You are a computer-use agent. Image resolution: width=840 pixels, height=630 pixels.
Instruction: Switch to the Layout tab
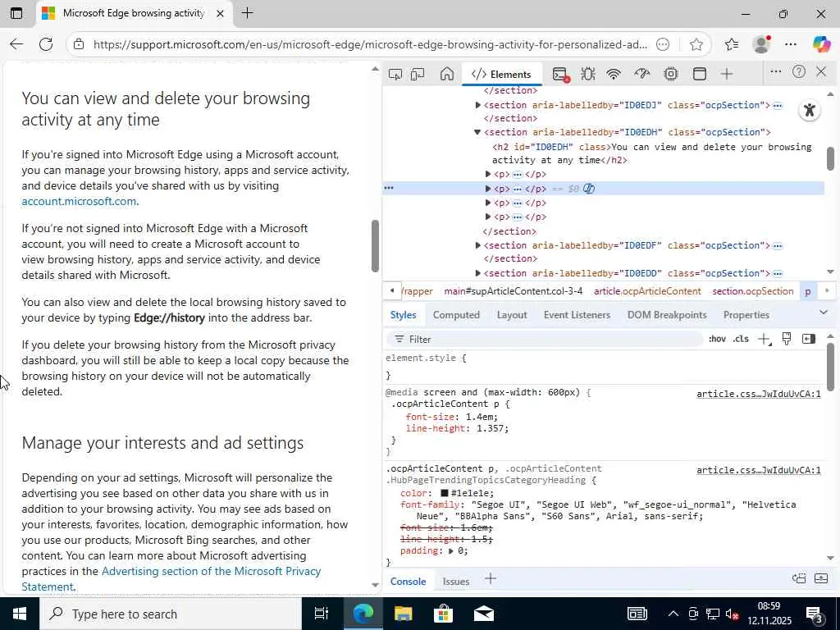(x=512, y=315)
